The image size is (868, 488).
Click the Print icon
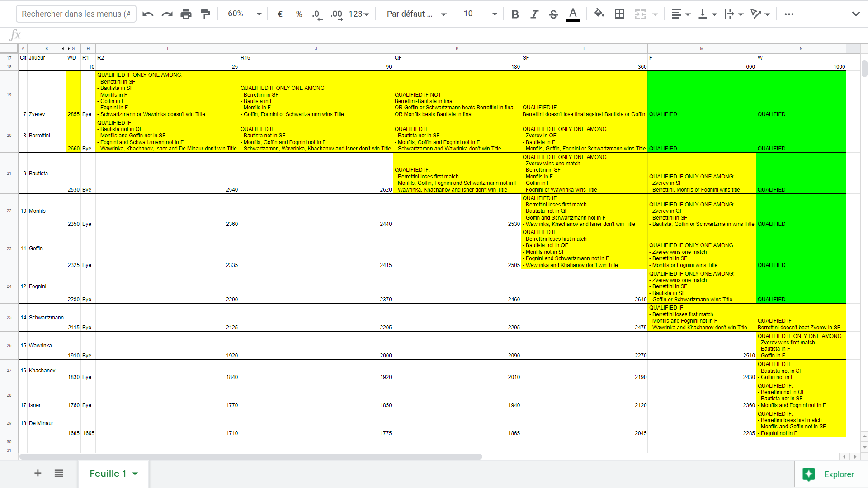click(x=186, y=14)
